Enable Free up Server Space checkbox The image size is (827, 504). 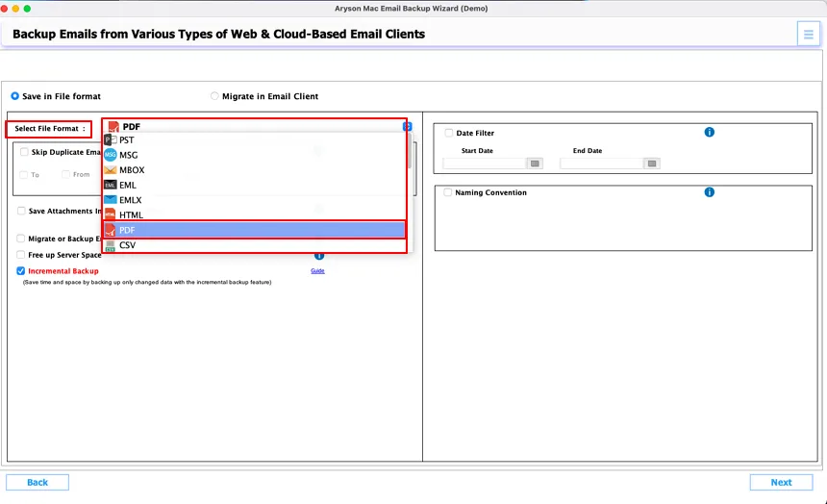click(20, 254)
